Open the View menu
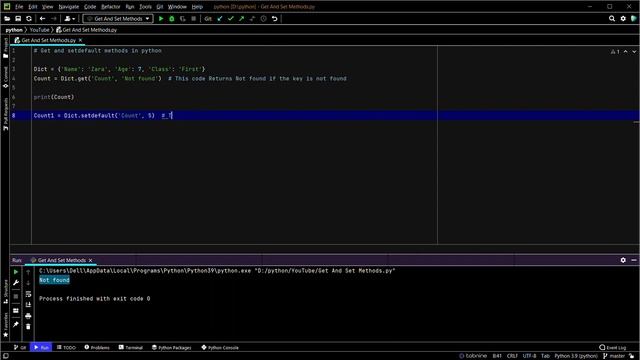 pos(48,7)
